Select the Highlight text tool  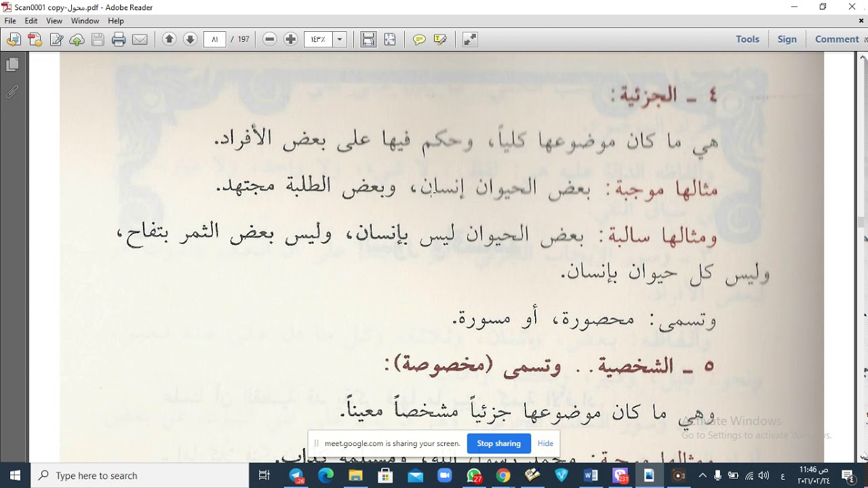pyautogui.click(x=440, y=39)
